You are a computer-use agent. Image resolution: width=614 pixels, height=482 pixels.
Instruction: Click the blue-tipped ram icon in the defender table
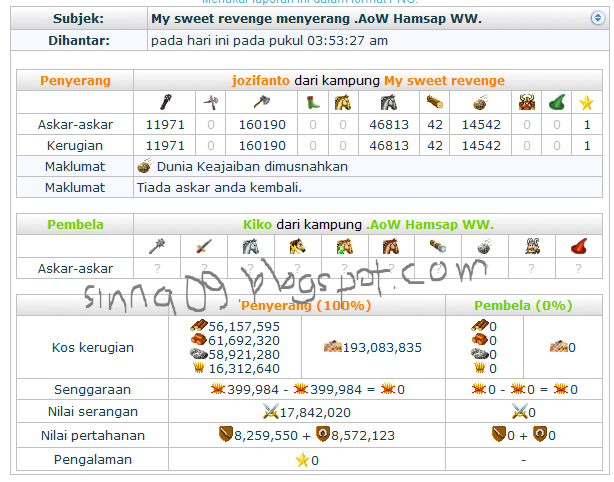[438, 247]
